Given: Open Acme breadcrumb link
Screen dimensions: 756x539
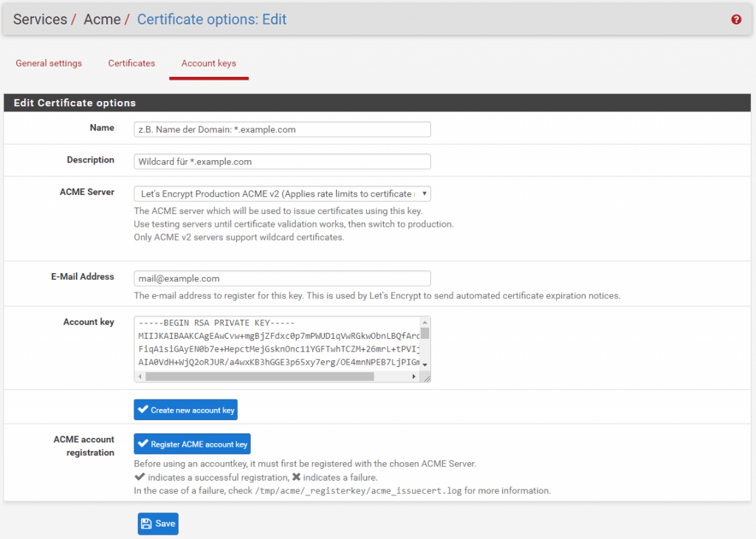Looking at the screenshot, I should click(x=102, y=20).
